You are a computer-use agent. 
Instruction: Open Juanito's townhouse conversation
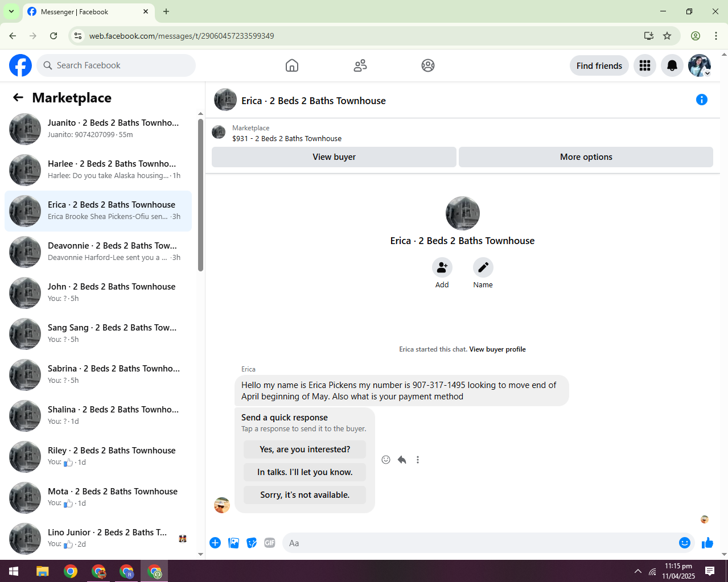coord(98,129)
